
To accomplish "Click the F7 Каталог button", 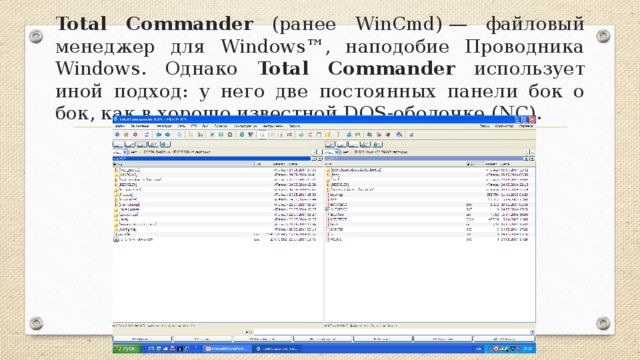I will [383, 339].
